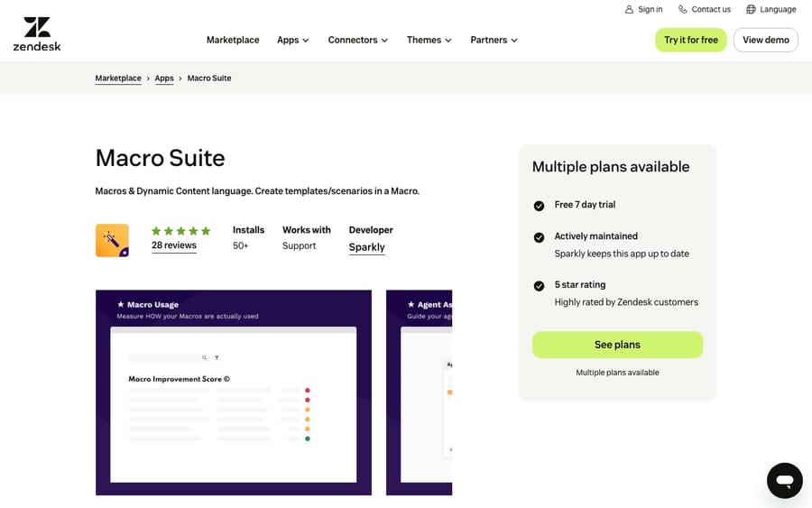The image size is (812, 508).
Task: Open the Language selector link
Action: (x=778, y=9)
